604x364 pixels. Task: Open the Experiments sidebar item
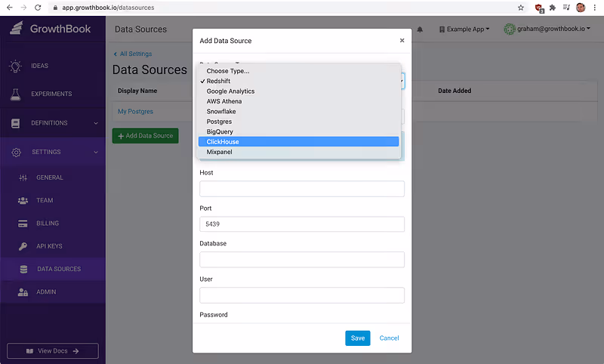click(51, 94)
